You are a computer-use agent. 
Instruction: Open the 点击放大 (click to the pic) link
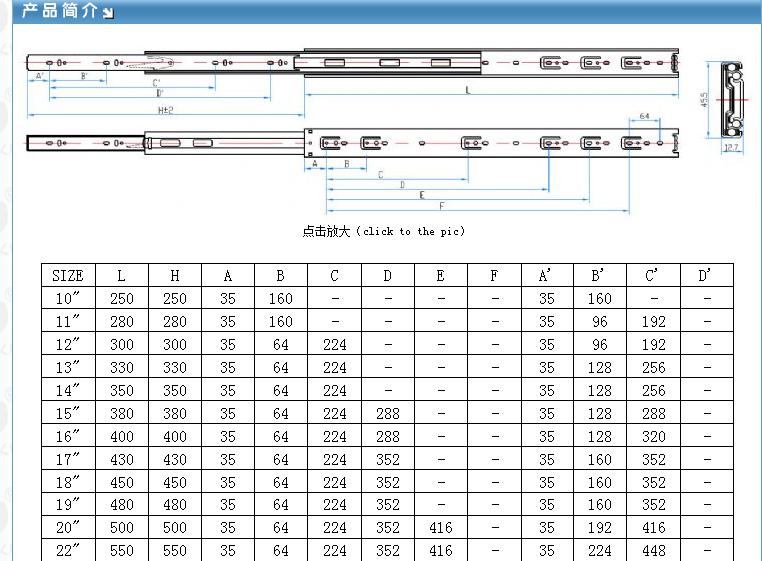pos(384,231)
